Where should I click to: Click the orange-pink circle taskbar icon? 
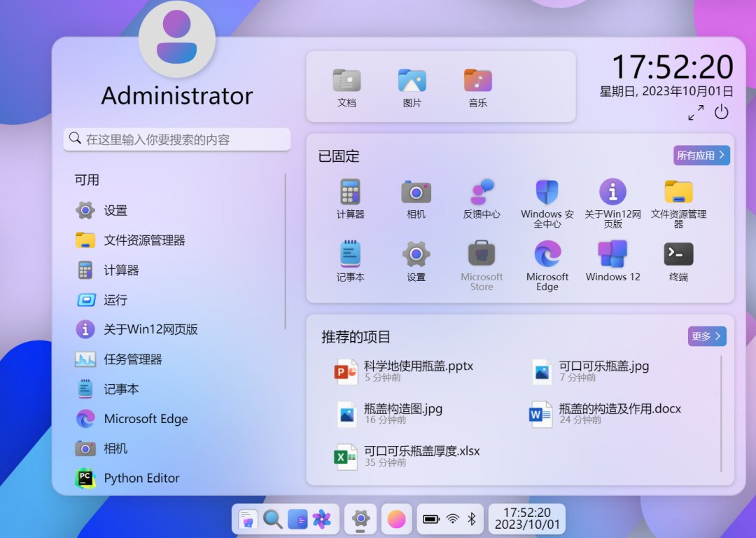coord(396,520)
